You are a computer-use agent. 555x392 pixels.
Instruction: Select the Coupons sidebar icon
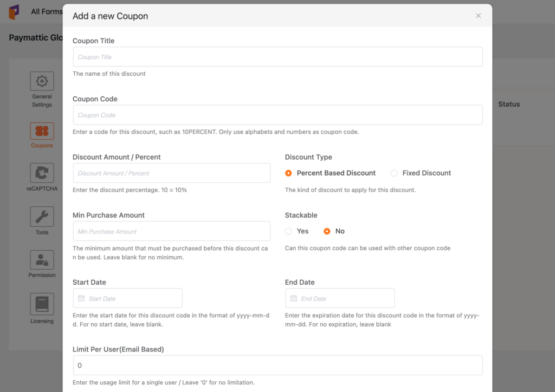tap(42, 131)
